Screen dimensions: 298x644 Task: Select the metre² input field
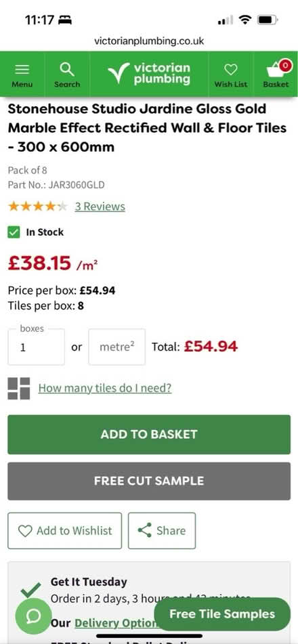point(116,347)
